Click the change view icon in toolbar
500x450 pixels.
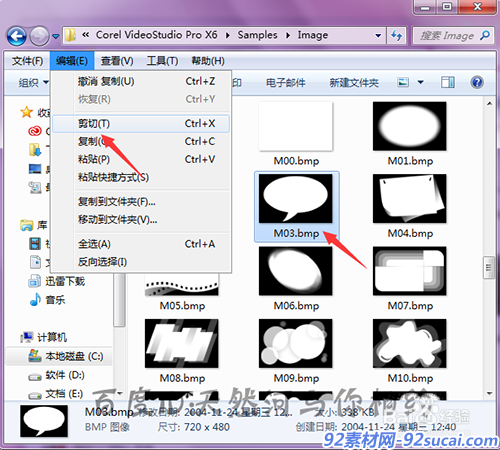403,82
